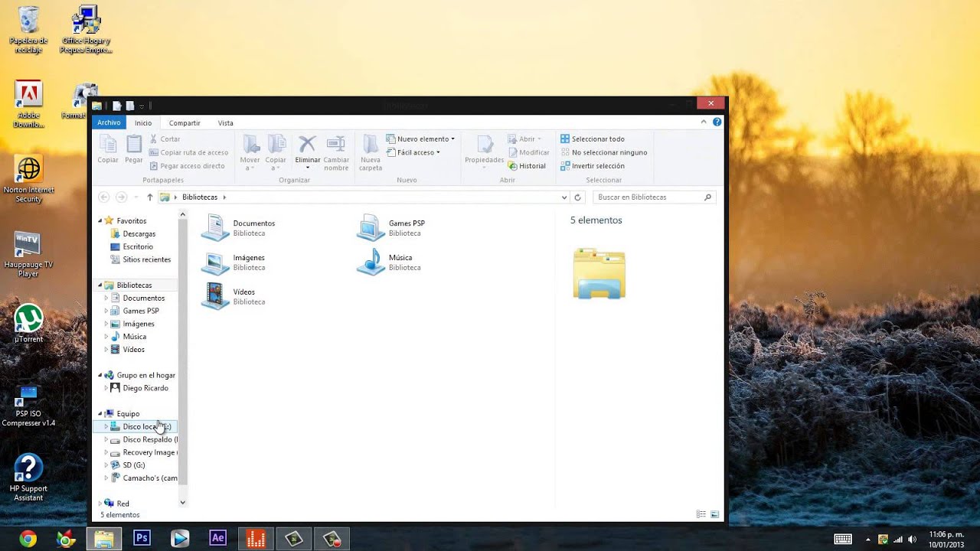Screen dimensions: 980x551
Task: Select Escritorio under Favoritos
Action: pyautogui.click(x=138, y=246)
